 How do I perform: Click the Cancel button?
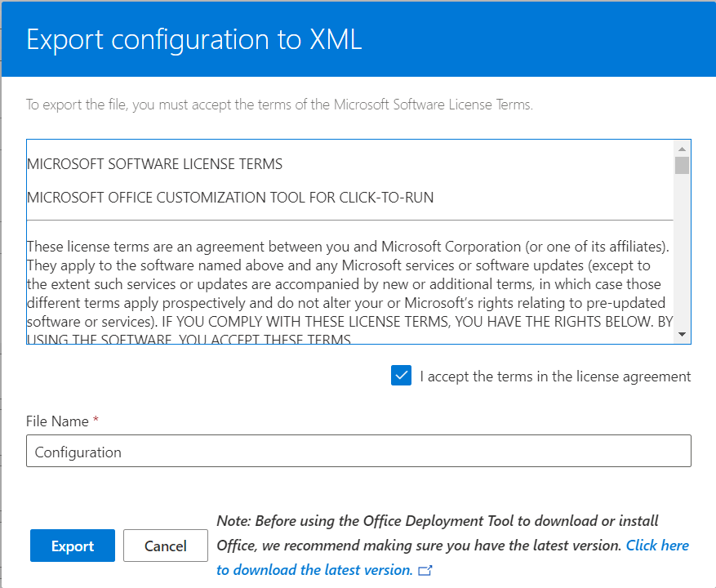165,545
